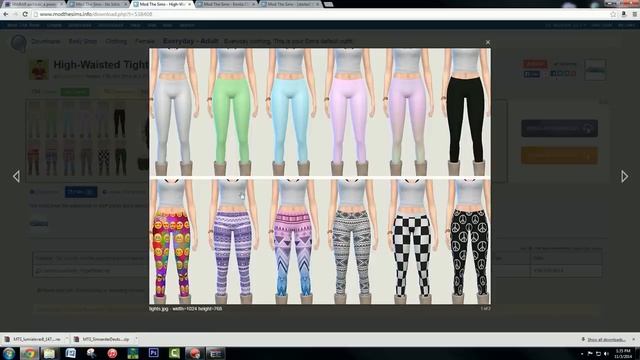Open the last dark taskbar app icon

click(216, 353)
